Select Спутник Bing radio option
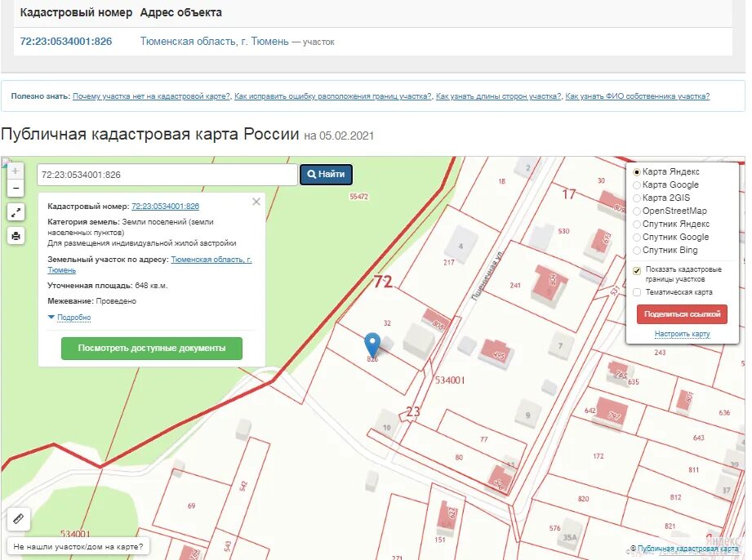This screenshot has height=560, width=752. [x=637, y=251]
